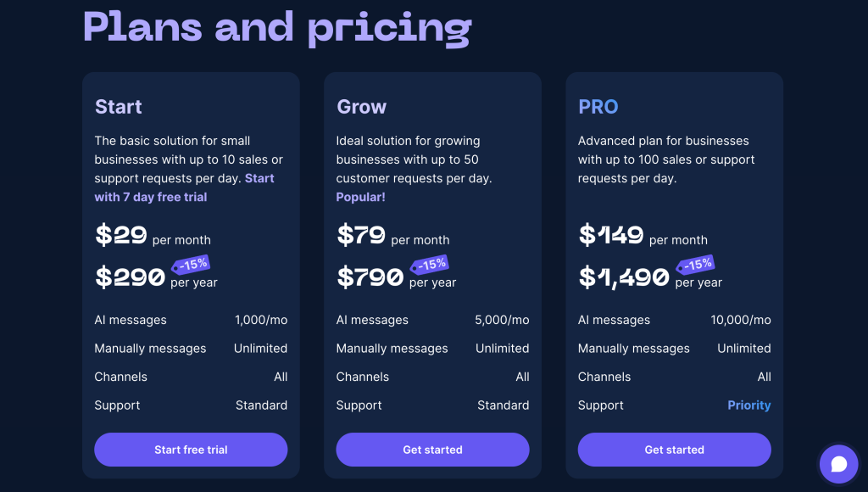Click the Priority support label in PRO
This screenshot has height=492, width=868.
(749, 405)
